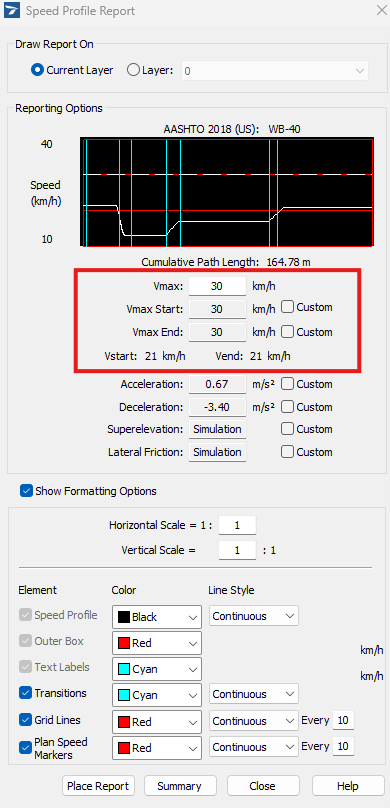The height and width of the screenshot is (808, 390).
Task: Enable Custom for Vmax Start
Action: tap(288, 307)
